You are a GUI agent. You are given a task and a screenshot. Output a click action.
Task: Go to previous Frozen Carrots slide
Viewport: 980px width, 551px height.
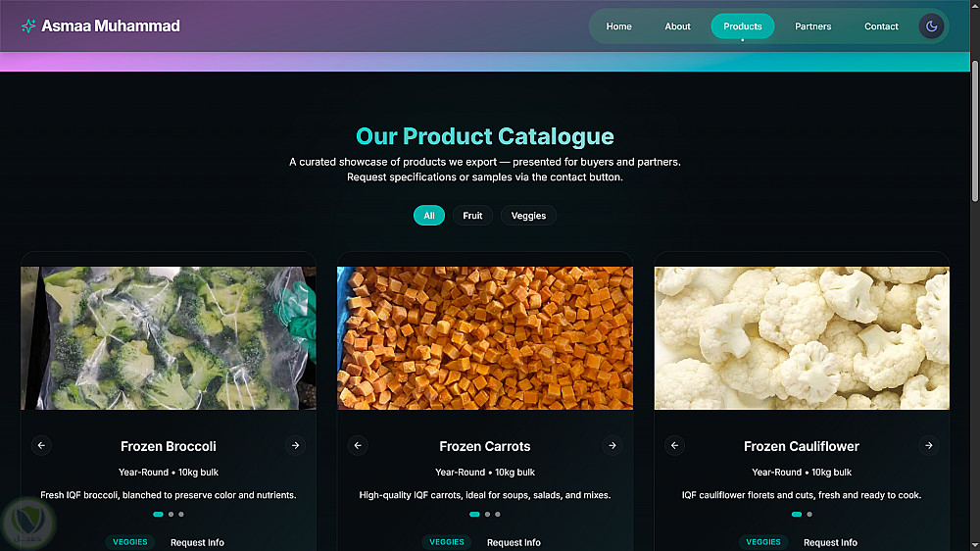coord(358,445)
